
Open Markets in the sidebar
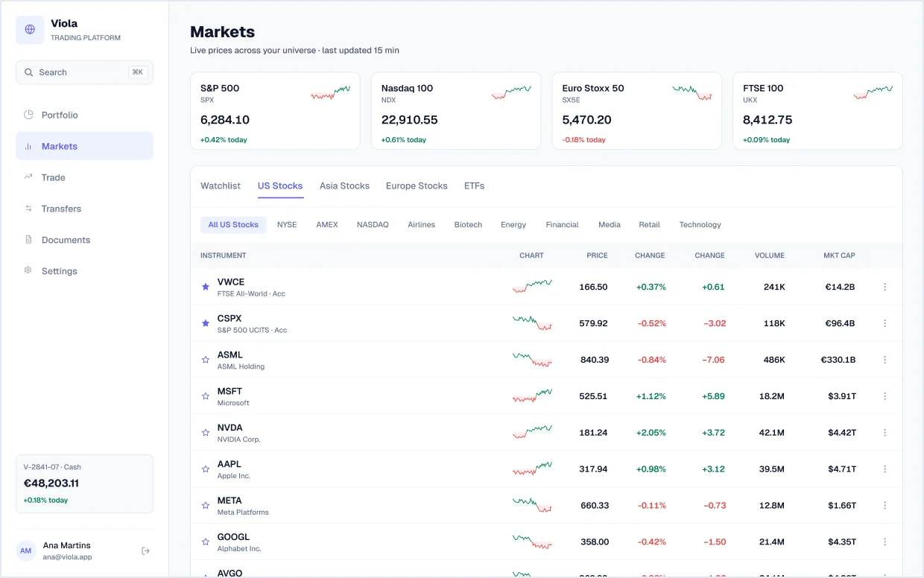tap(84, 146)
